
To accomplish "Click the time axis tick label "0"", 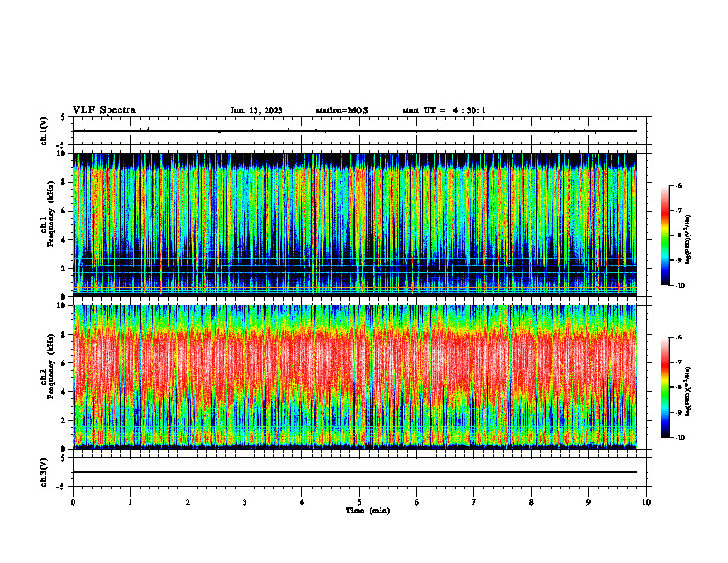I will point(73,502).
